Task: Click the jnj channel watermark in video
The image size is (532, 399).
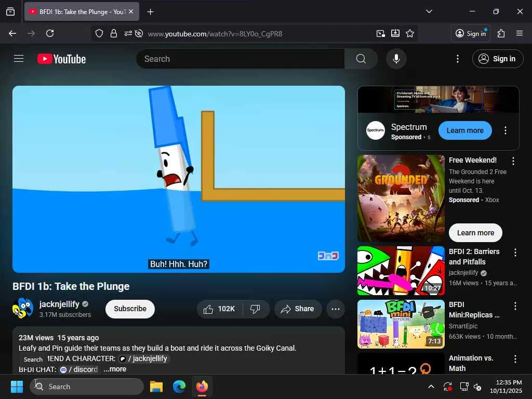Action: [x=328, y=256]
